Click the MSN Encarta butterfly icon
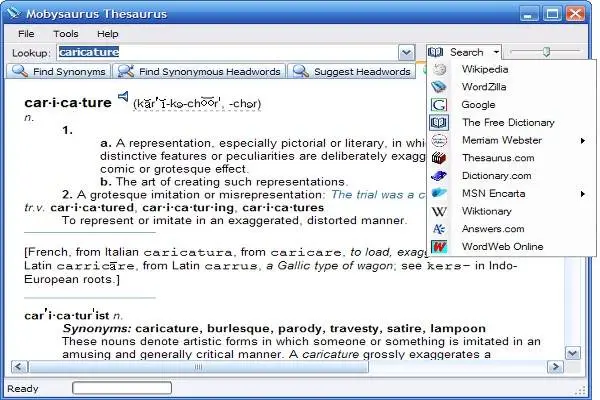This screenshot has width=600, height=400. point(439,193)
